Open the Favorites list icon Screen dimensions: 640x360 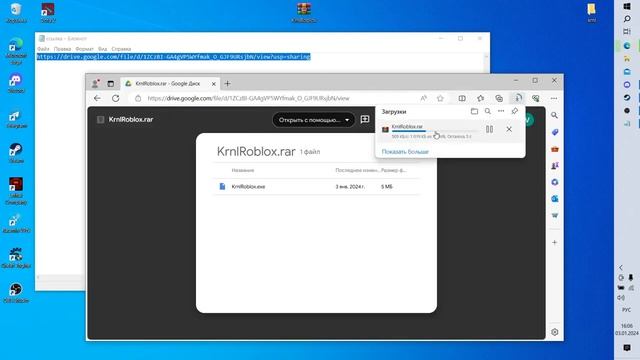480,98
